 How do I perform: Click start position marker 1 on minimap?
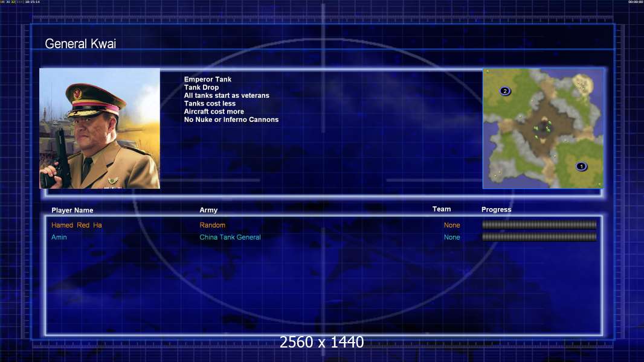click(581, 166)
